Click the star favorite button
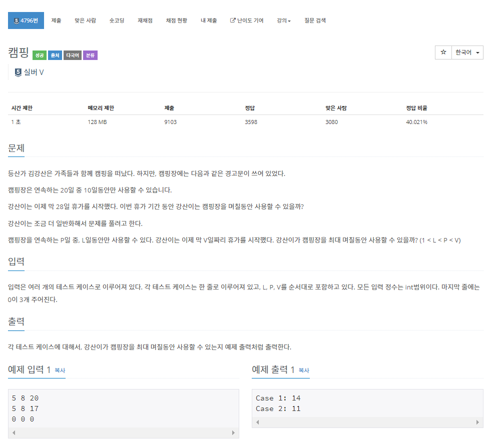Viewport: 498px width, 448px height. 443,52
